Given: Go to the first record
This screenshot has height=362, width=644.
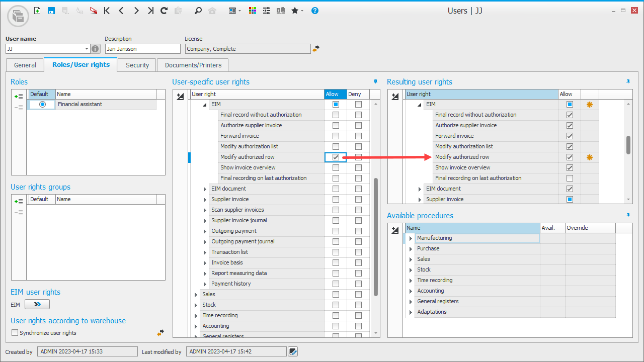Looking at the screenshot, I should coord(107,11).
